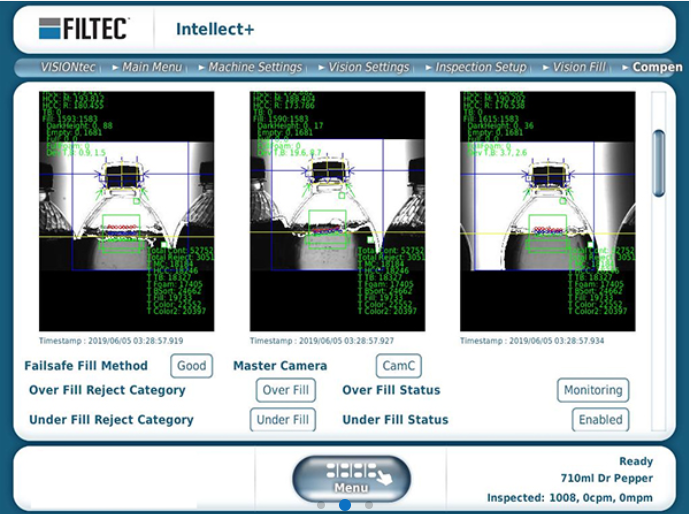
Task: Select the middle blue page indicator dot
Action: pos(345,505)
